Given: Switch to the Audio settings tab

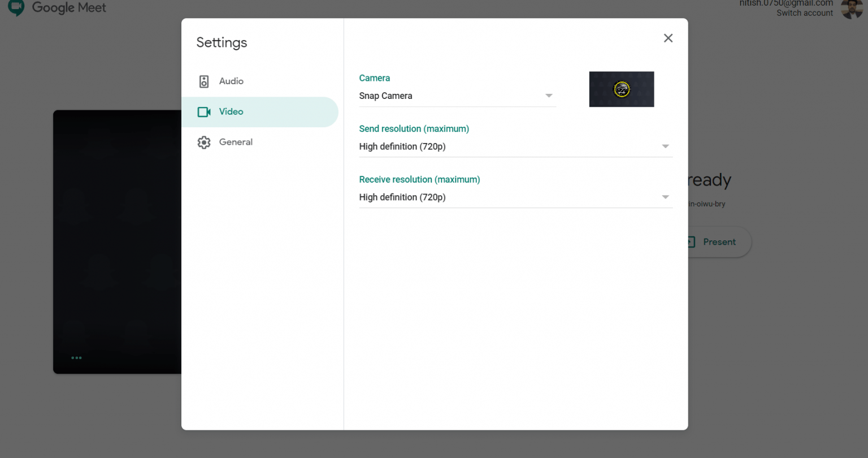Looking at the screenshot, I should [231, 81].
